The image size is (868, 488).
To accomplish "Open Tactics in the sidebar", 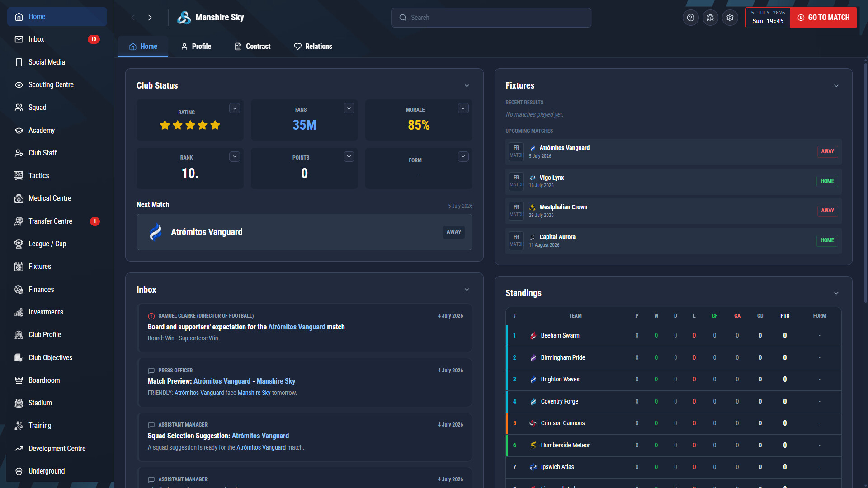I will coord(57,176).
